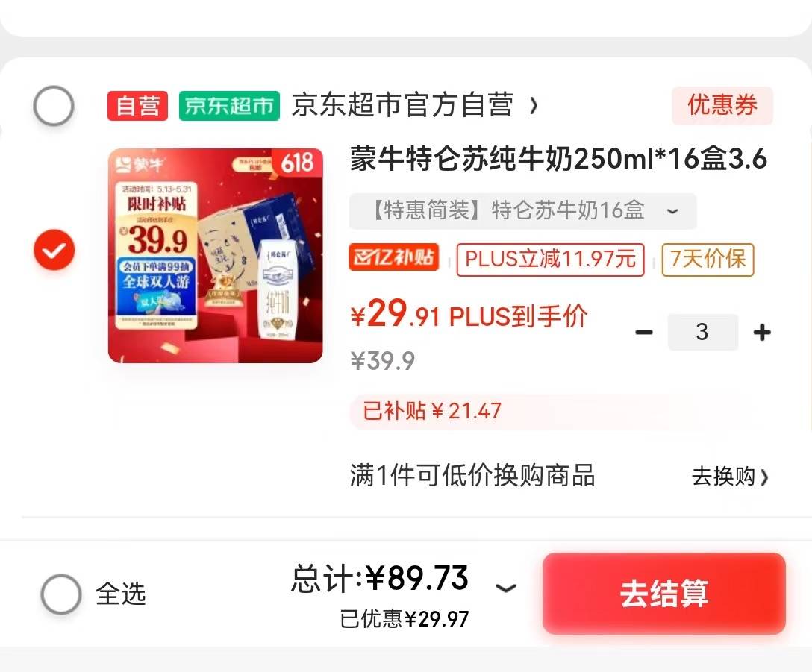This screenshot has height=672, width=812.
Task: Tap the 7天价保 tag
Action: [x=708, y=260]
